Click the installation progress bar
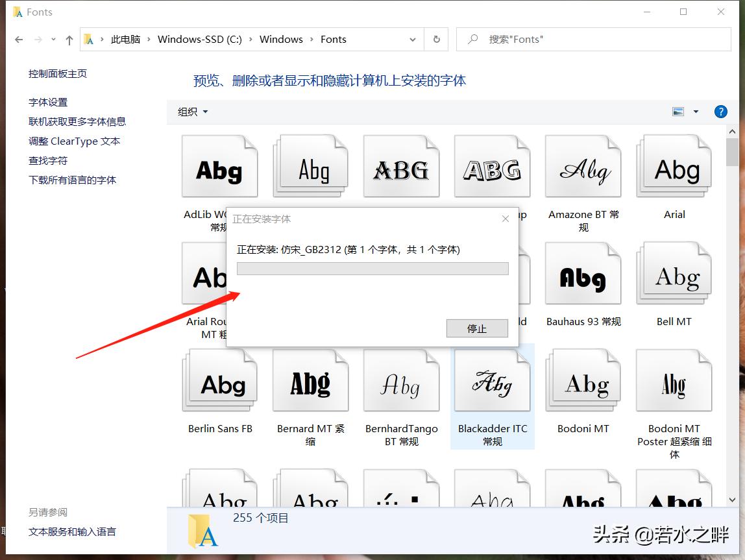This screenshot has width=745, height=560. [x=372, y=268]
